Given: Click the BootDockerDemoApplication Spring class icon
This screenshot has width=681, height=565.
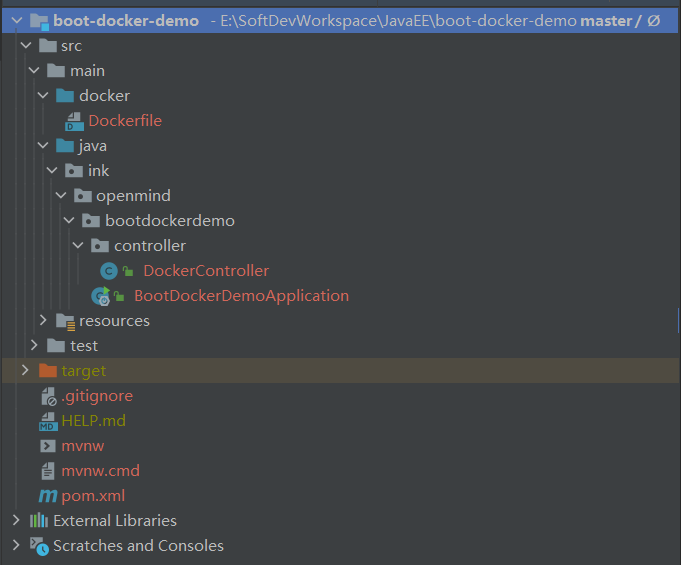Looking at the screenshot, I should [100, 295].
